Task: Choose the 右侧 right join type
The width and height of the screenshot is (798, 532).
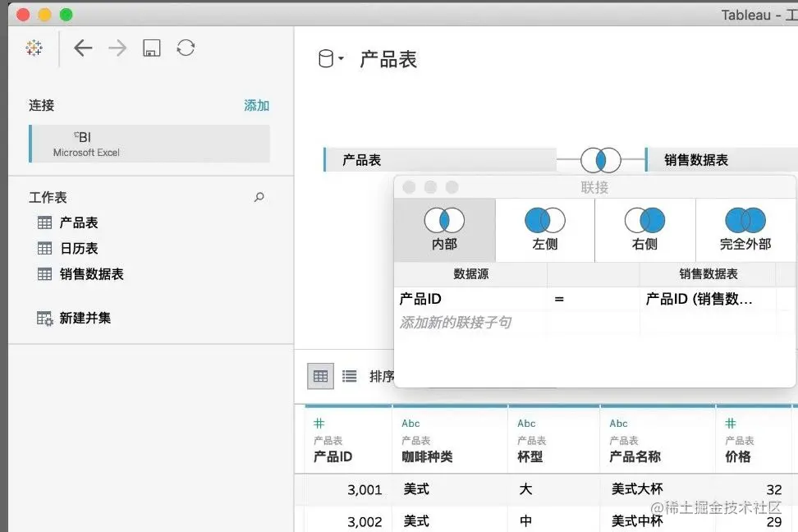Action: tap(644, 230)
